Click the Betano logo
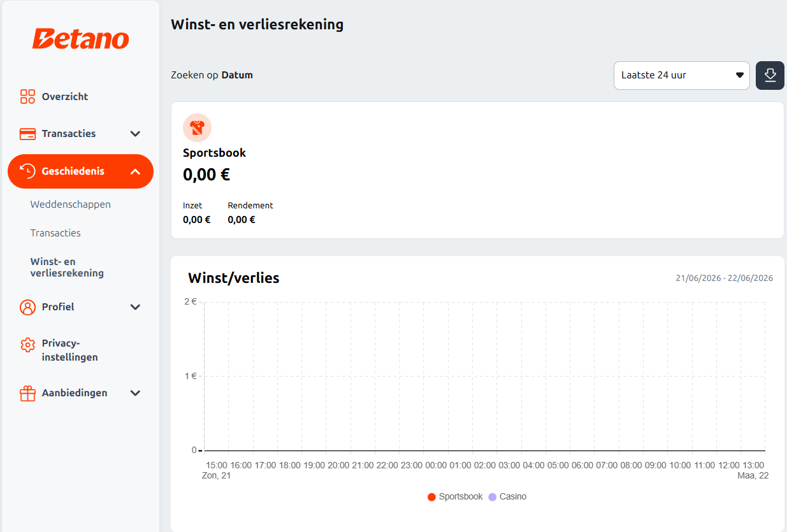The width and height of the screenshot is (787, 532). pos(80,39)
